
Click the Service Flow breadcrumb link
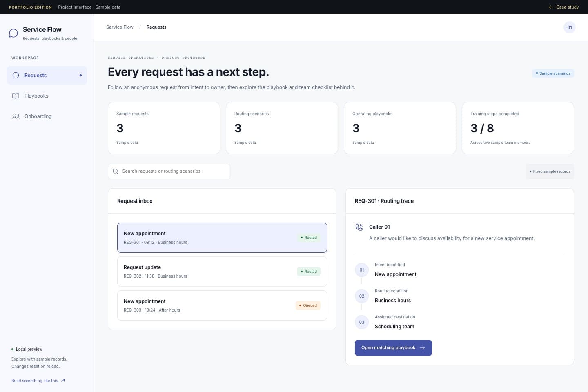pyautogui.click(x=120, y=27)
